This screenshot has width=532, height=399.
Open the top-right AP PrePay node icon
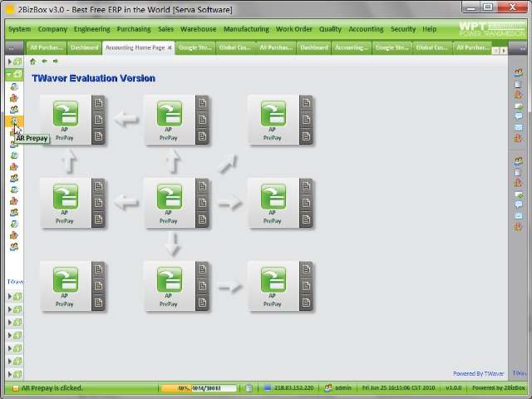[x=273, y=113]
